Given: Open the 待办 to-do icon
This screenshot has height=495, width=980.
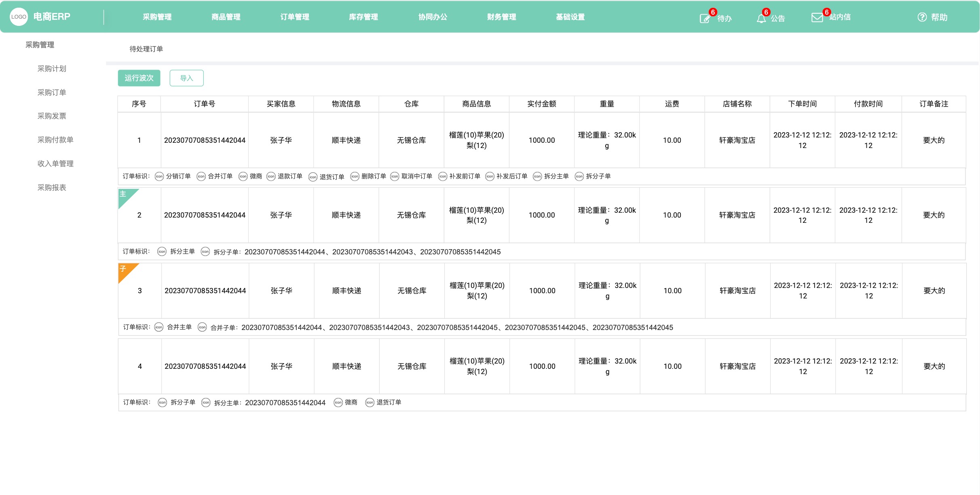Looking at the screenshot, I should (x=705, y=19).
